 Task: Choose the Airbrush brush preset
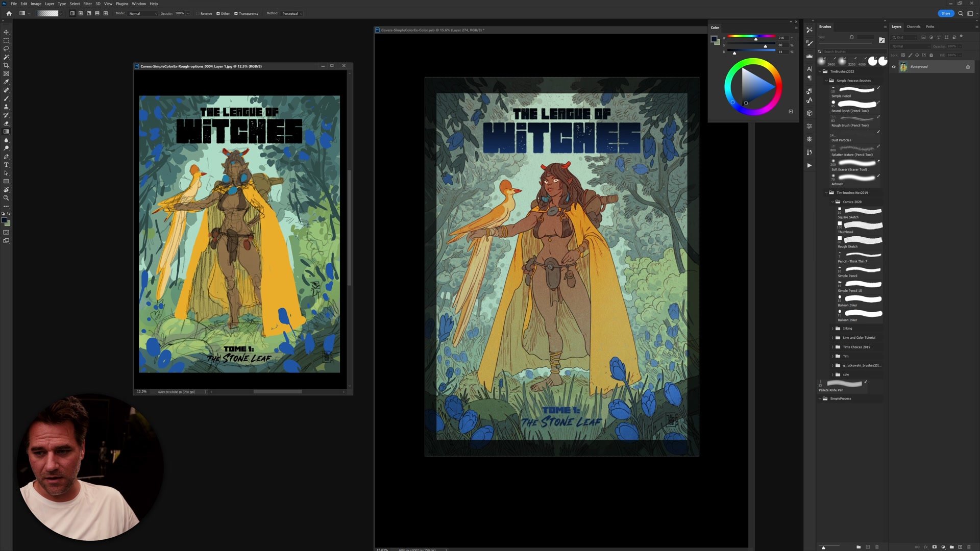tap(856, 178)
